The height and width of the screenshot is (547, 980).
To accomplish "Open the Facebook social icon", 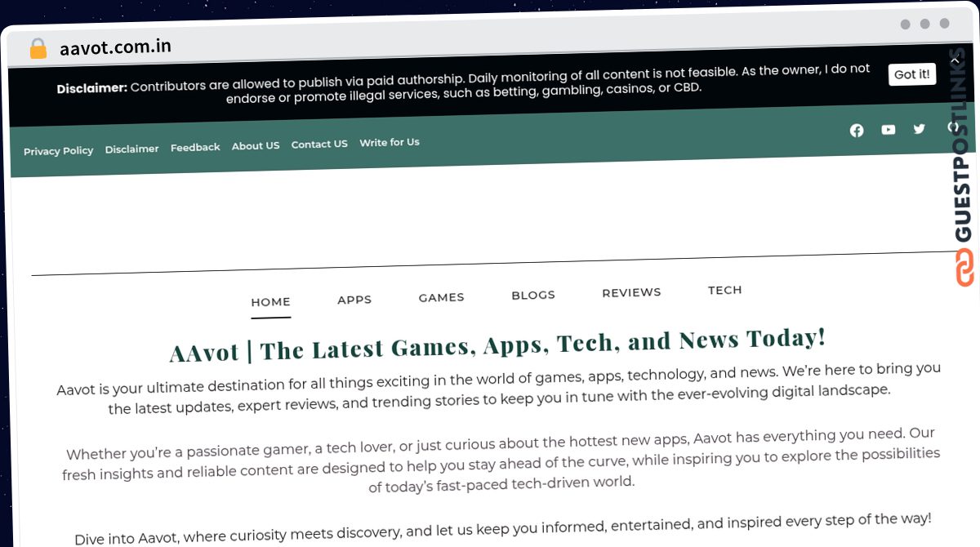I will coord(857,131).
